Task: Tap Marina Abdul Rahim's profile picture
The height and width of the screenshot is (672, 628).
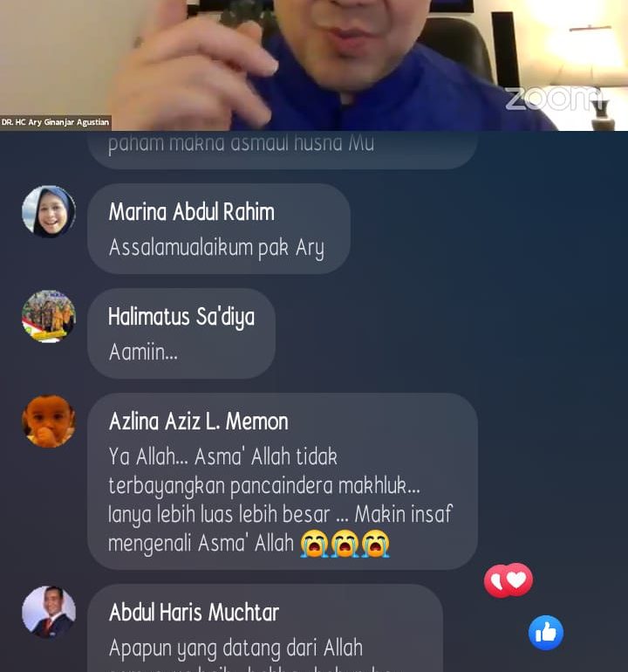Action: 49,211
